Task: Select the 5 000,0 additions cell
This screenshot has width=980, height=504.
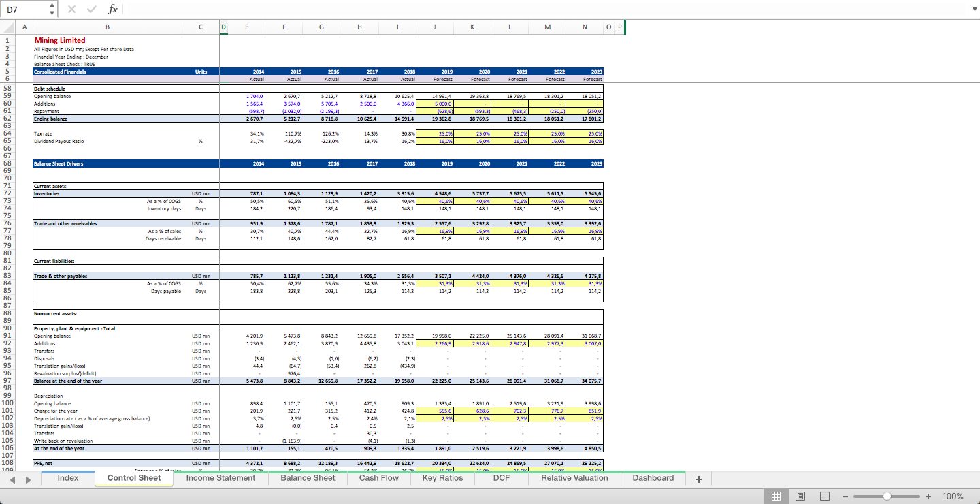Action: tap(434, 104)
